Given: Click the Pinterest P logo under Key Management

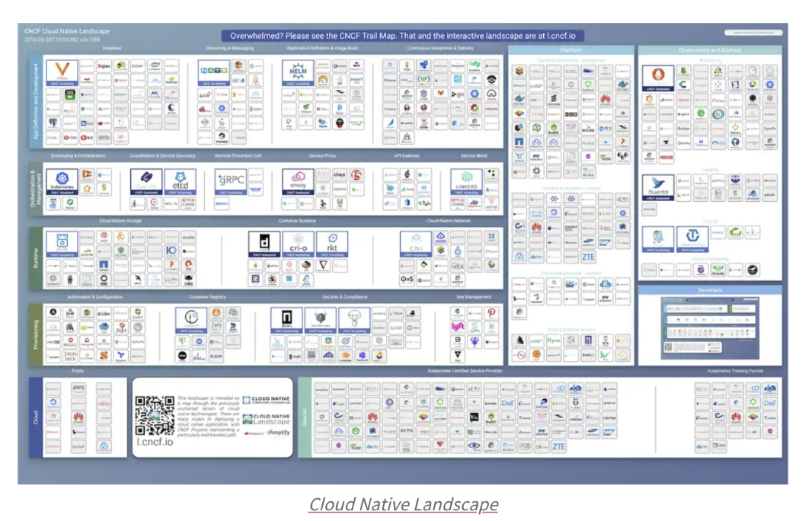Looking at the screenshot, I should click(x=491, y=313).
